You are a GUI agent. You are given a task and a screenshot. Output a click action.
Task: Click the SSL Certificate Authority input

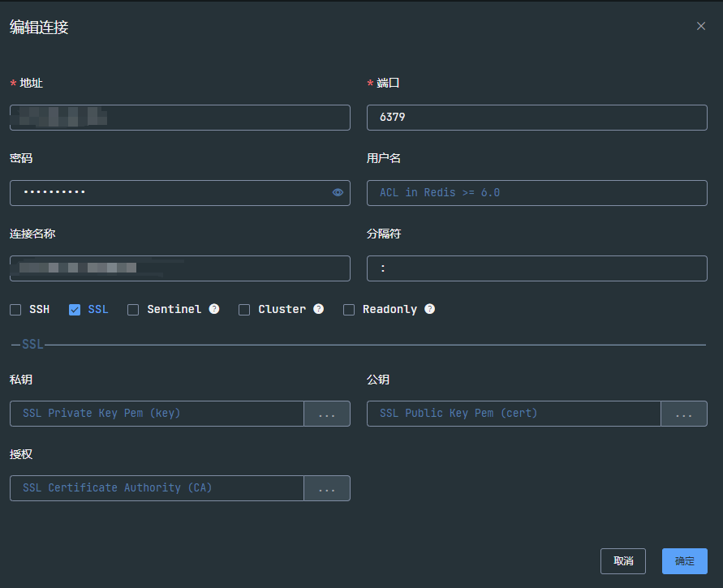click(157, 488)
